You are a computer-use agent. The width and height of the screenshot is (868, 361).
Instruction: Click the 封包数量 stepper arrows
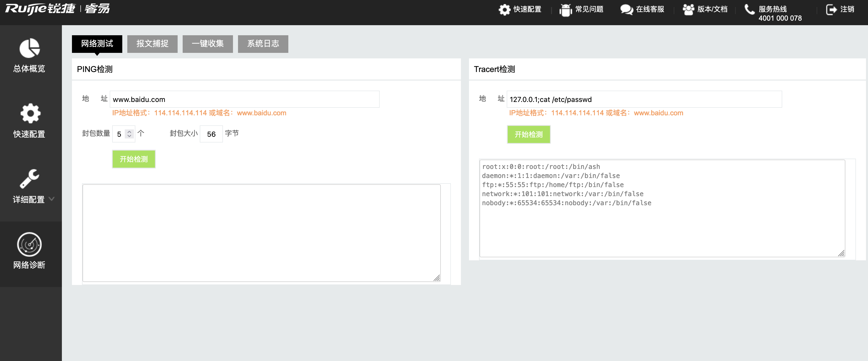pos(129,134)
